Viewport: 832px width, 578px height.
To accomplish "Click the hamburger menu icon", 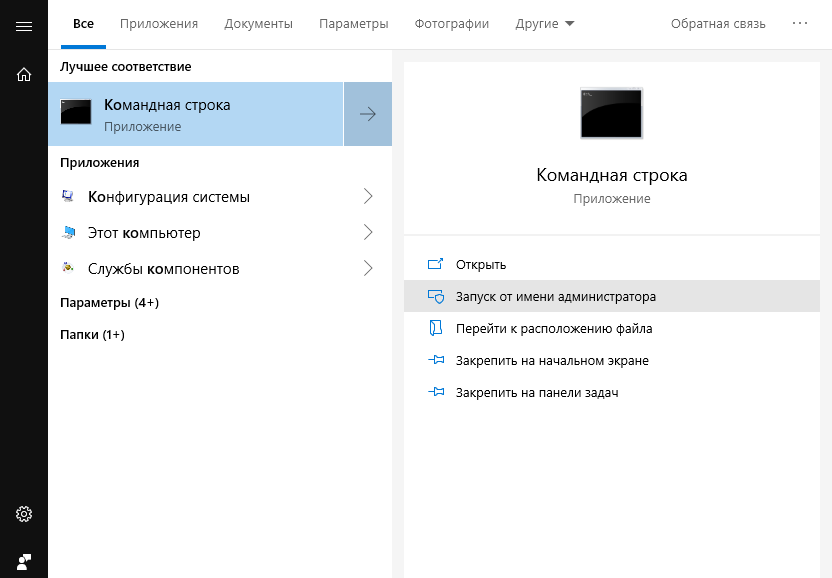I will tap(24, 26).
